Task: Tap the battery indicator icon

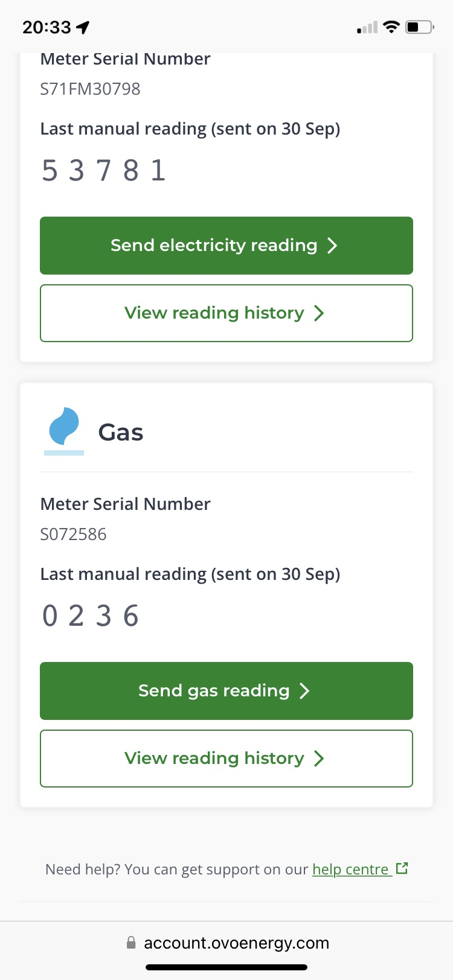Action: coord(420,27)
